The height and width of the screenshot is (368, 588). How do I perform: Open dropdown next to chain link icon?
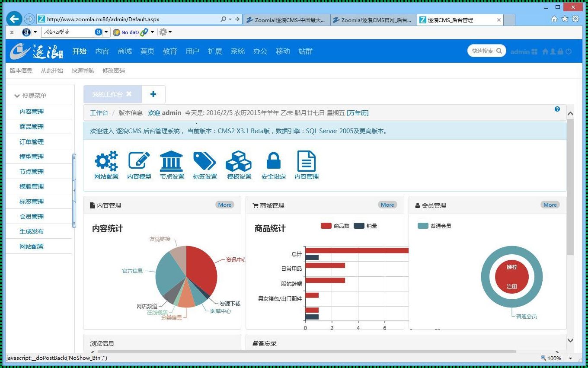point(153,32)
